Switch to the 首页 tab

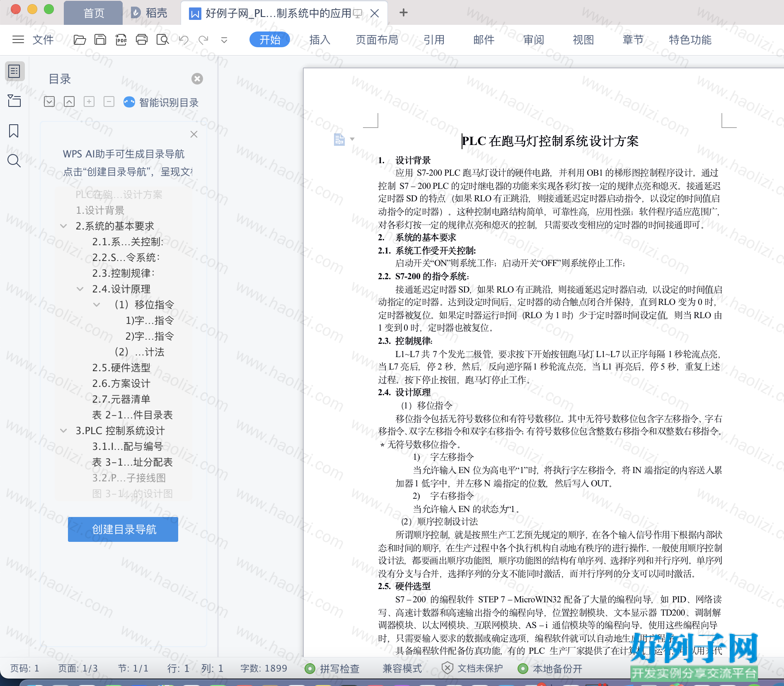click(x=94, y=13)
